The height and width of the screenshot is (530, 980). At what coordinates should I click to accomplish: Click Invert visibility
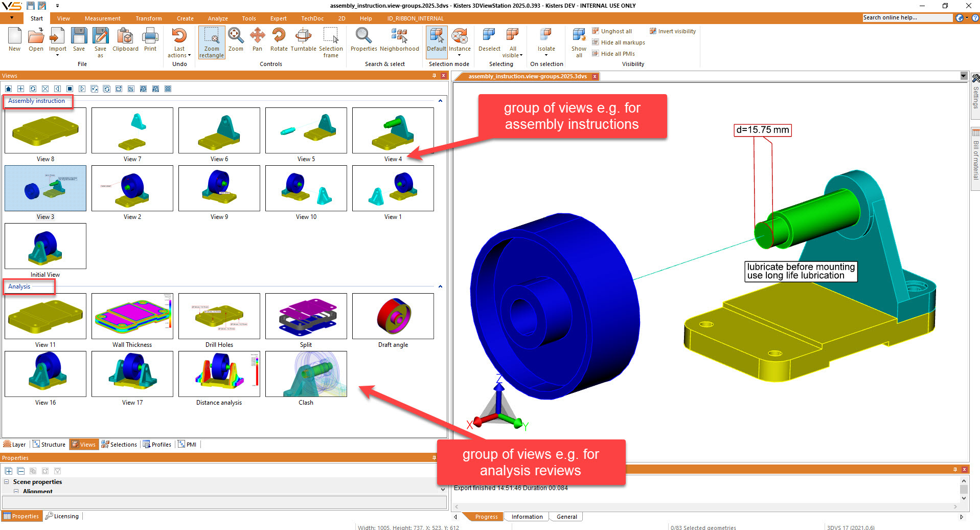click(673, 31)
